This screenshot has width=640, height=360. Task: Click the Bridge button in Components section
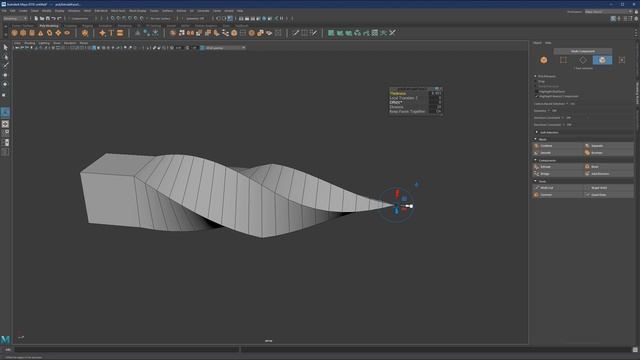[x=558, y=173]
